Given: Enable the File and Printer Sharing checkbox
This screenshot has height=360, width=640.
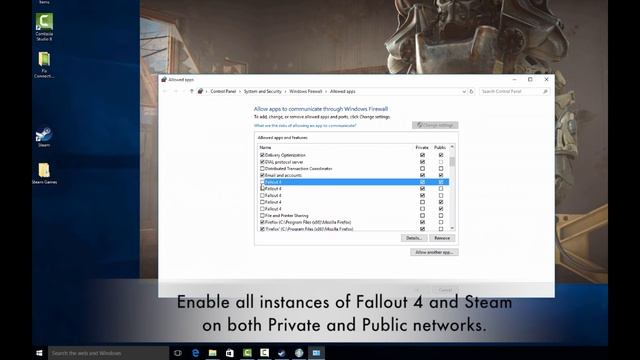Looking at the screenshot, I should click(262, 216).
